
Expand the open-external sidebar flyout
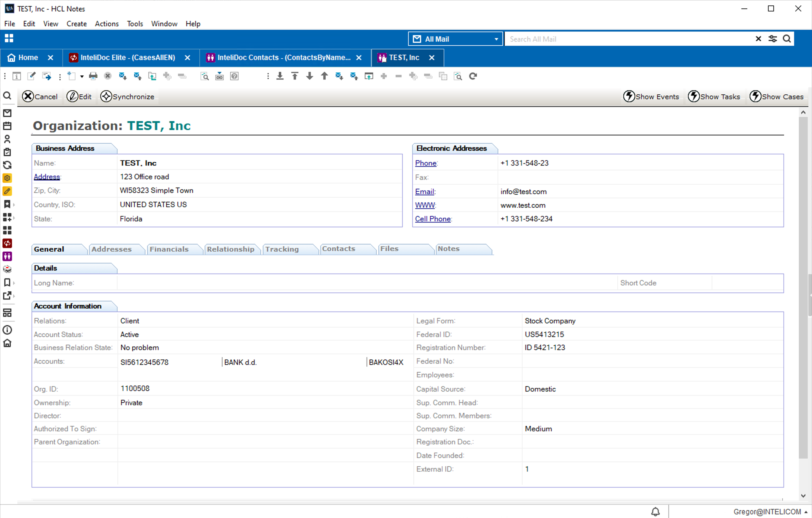[14, 296]
